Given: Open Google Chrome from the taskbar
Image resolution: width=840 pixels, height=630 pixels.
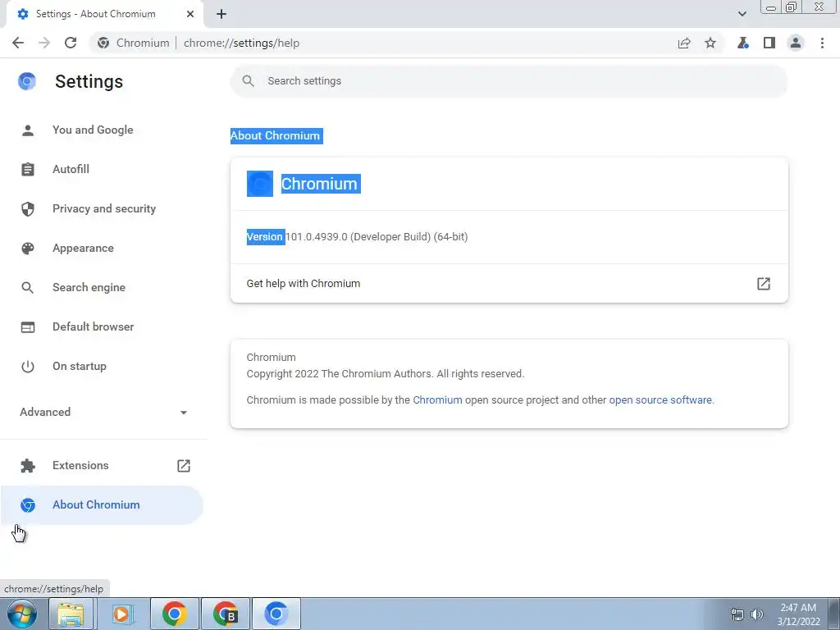Looking at the screenshot, I should [x=175, y=614].
